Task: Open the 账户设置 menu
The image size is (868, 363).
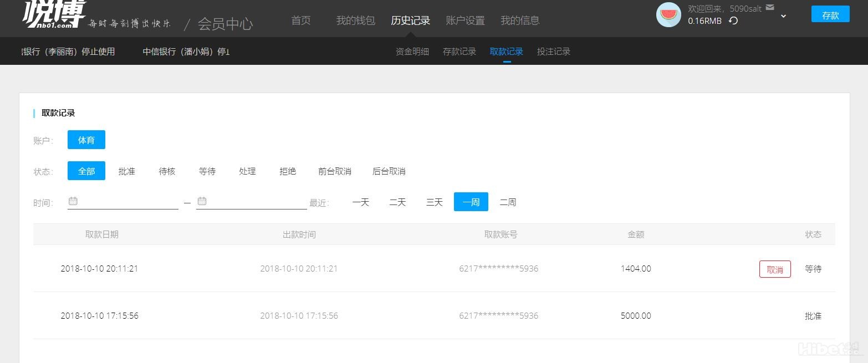Action: click(x=465, y=21)
